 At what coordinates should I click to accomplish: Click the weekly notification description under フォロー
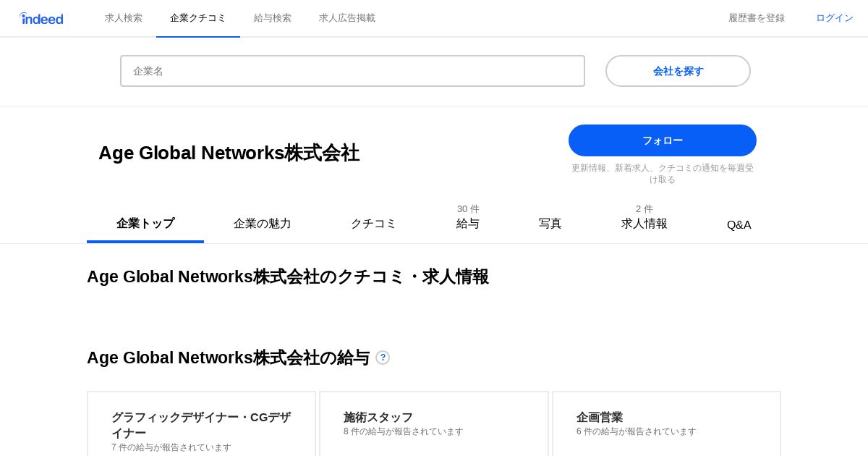(x=663, y=174)
